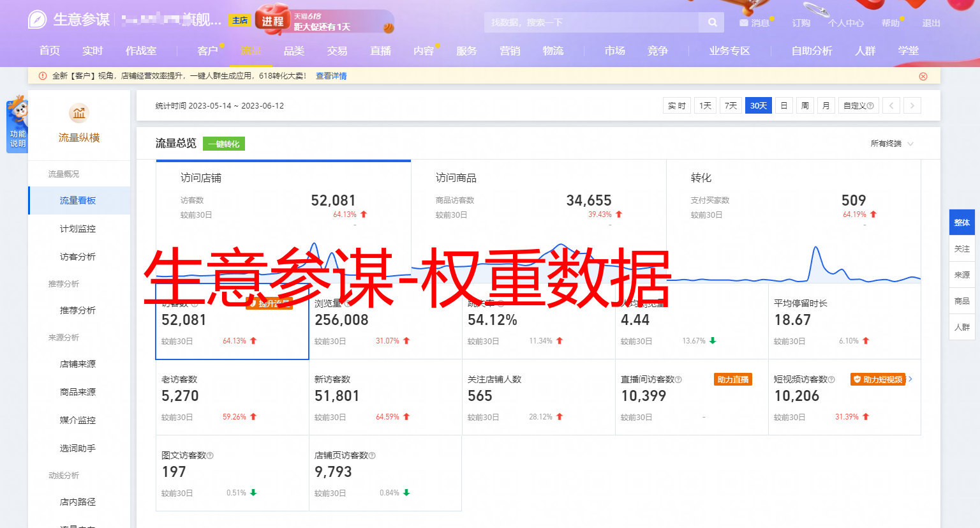This screenshot has width=980, height=528.
Task: Open 选词助手 in the sidebar
Action: point(79,448)
